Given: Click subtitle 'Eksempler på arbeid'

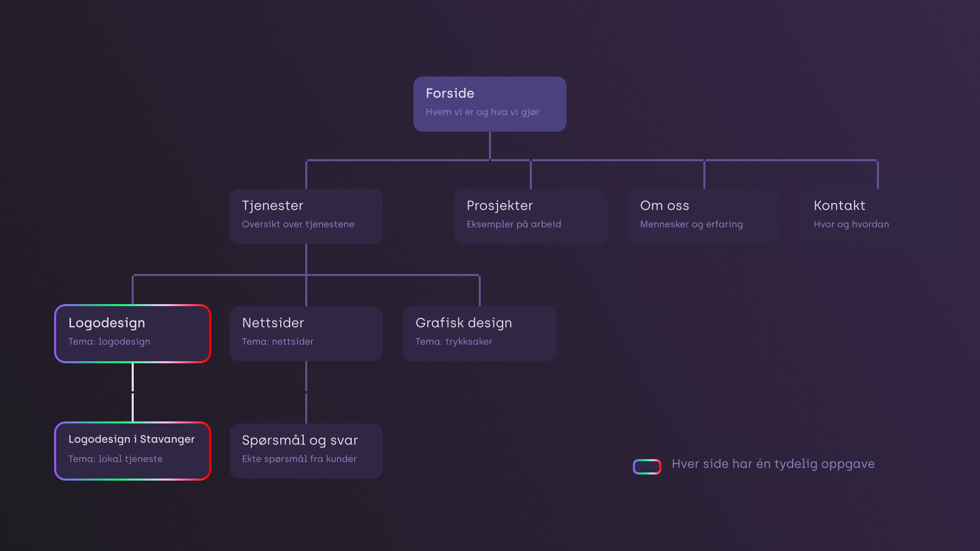Looking at the screenshot, I should [x=514, y=224].
